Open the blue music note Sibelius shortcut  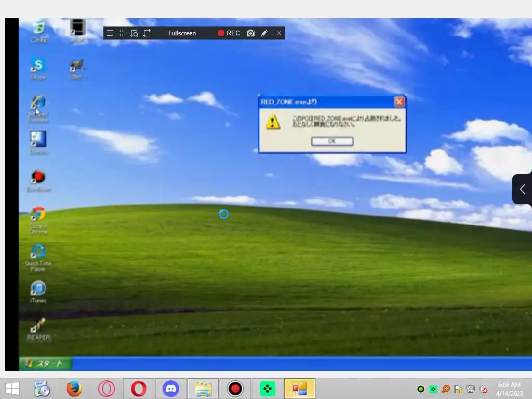[x=38, y=143]
